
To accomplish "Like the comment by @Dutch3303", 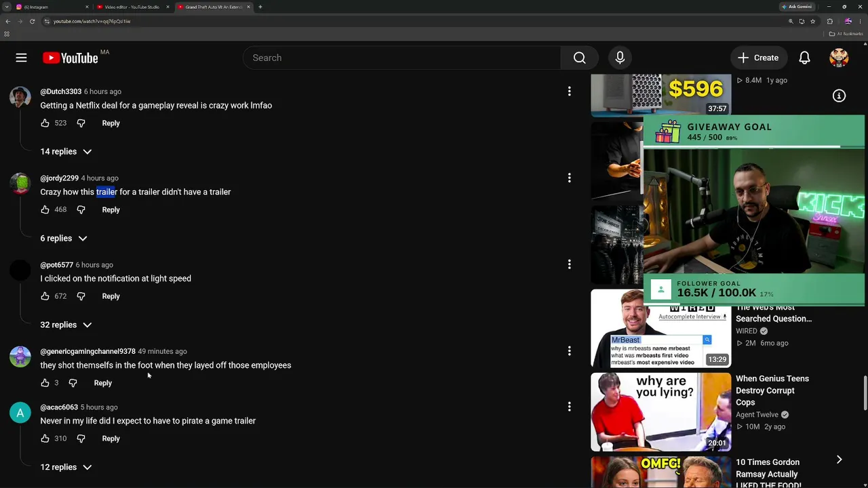I will 45,123.
